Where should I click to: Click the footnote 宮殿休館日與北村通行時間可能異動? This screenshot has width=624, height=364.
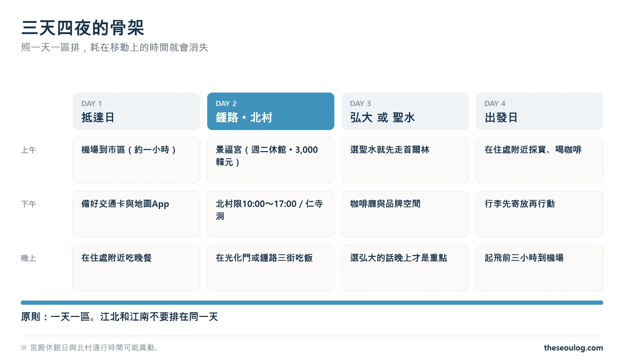pos(90,348)
